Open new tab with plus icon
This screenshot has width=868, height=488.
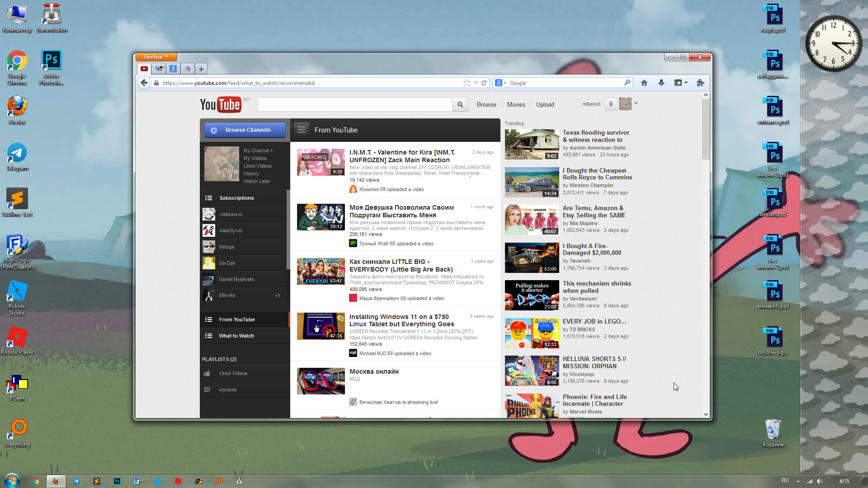click(x=201, y=69)
